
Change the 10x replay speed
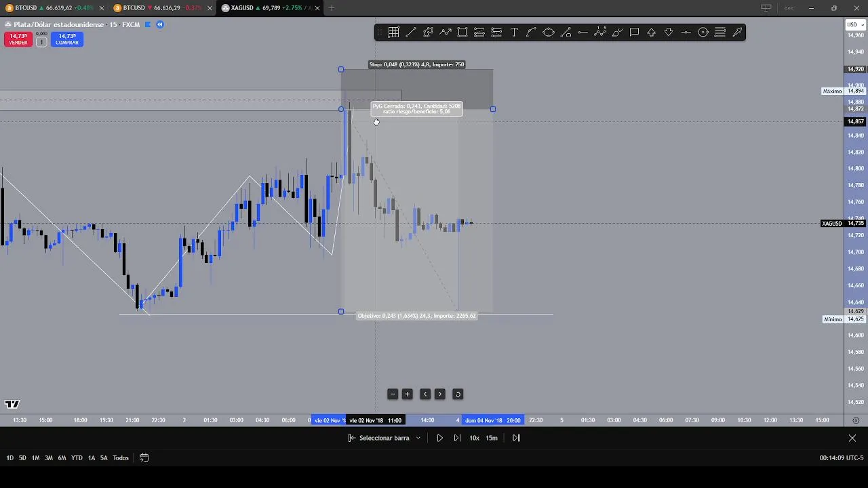pyautogui.click(x=474, y=438)
